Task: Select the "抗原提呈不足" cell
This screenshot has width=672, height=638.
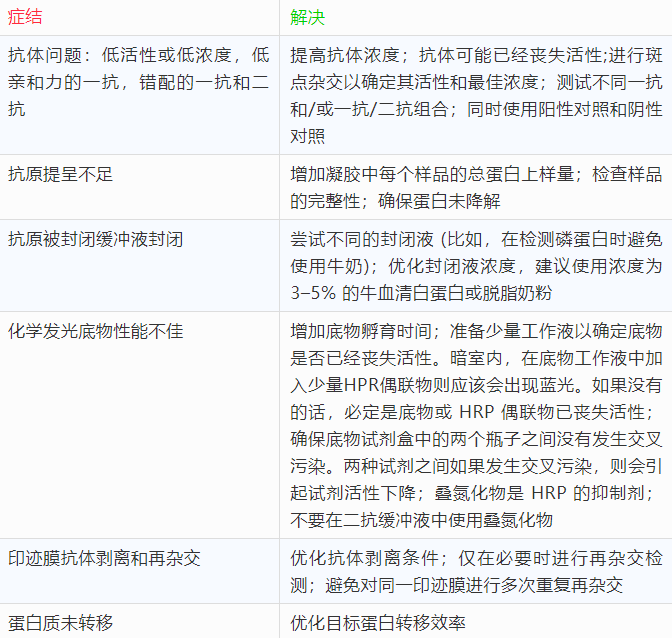Action: click(x=60, y=174)
